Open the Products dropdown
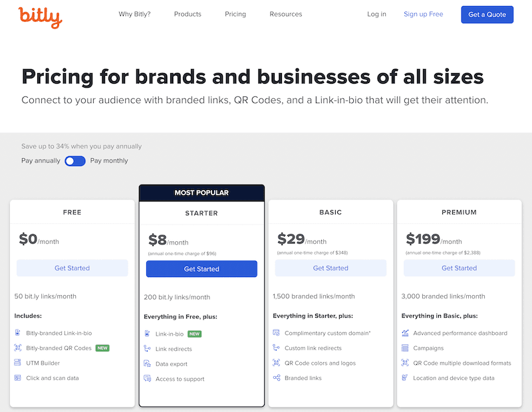Image resolution: width=532 pixels, height=412 pixels. [x=187, y=14]
